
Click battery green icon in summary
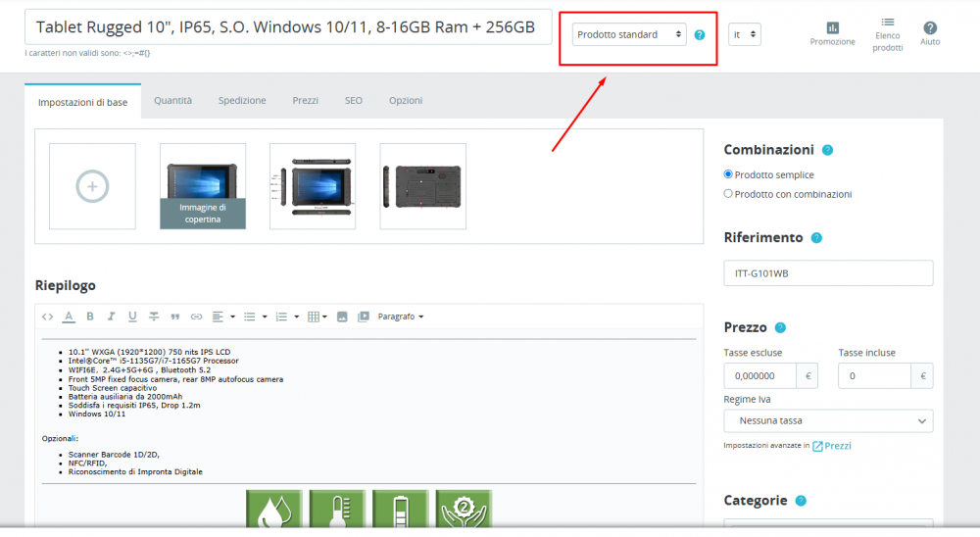[x=401, y=509]
